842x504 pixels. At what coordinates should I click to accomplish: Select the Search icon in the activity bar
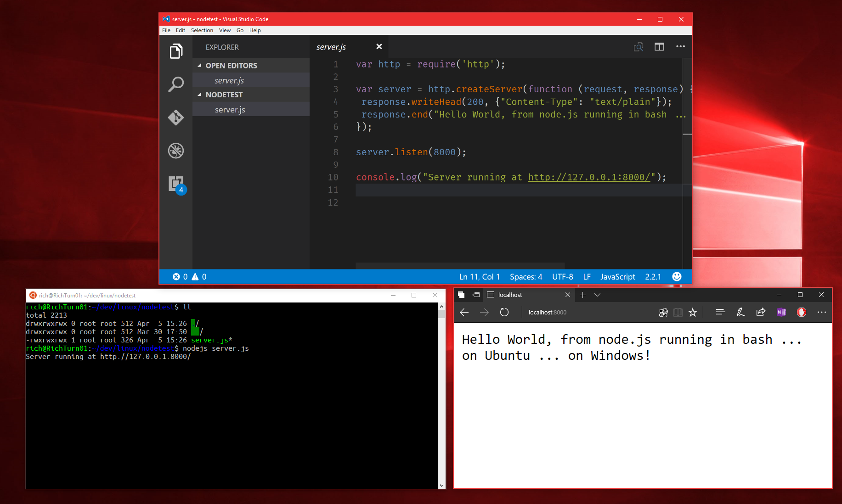(176, 84)
